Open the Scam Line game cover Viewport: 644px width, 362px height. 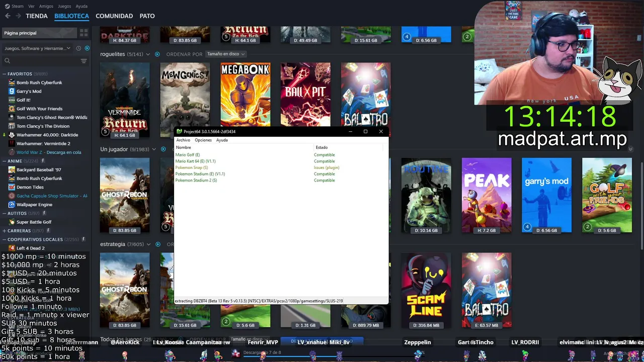coord(426,290)
